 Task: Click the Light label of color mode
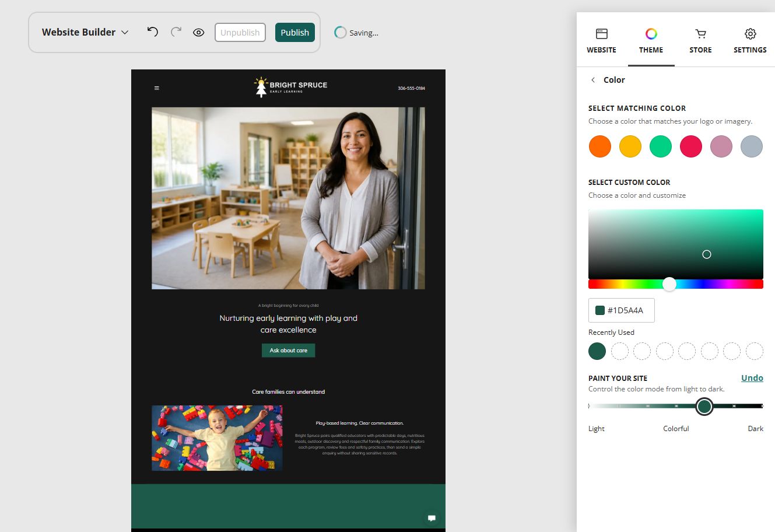(597, 429)
